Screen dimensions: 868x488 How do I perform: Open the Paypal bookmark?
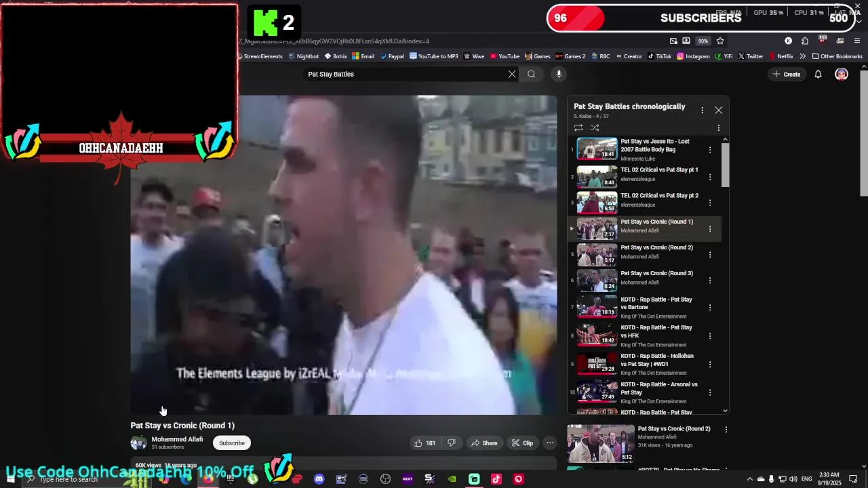pyautogui.click(x=392, y=56)
